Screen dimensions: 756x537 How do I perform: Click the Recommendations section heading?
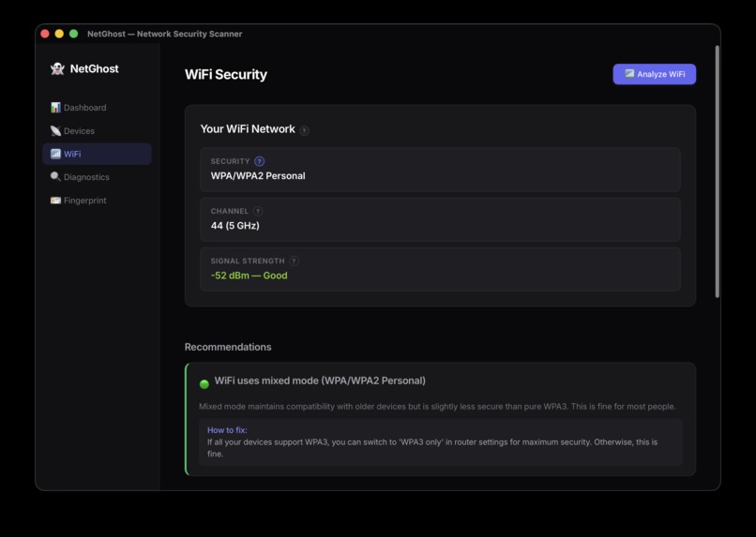pos(228,347)
